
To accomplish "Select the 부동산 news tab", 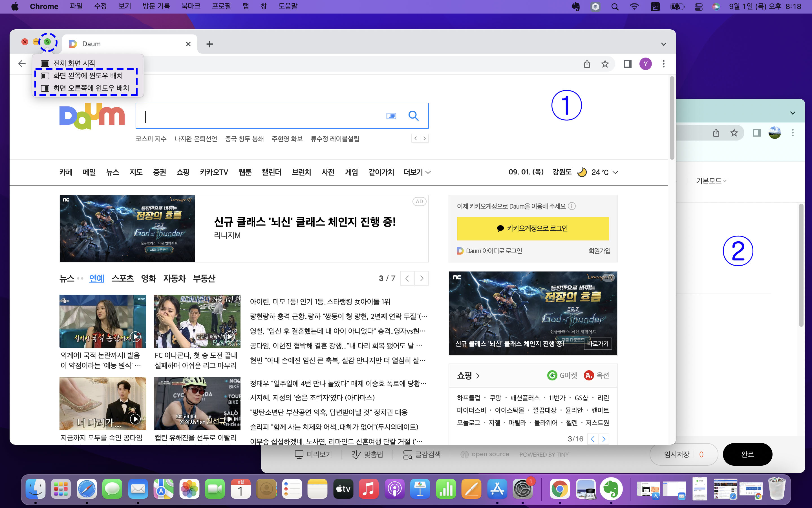I will 204,279.
